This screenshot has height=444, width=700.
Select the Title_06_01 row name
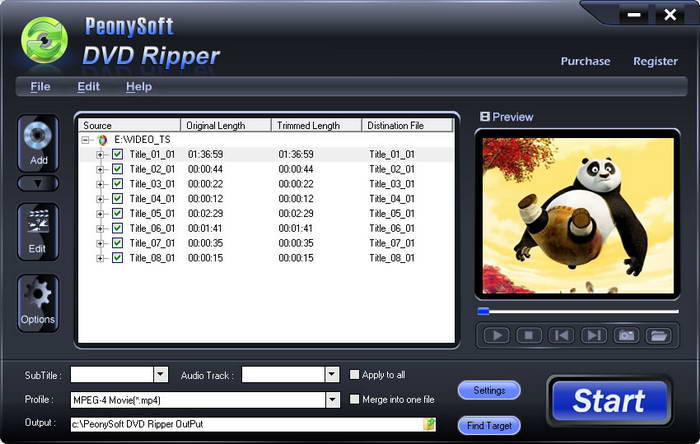(152, 228)
